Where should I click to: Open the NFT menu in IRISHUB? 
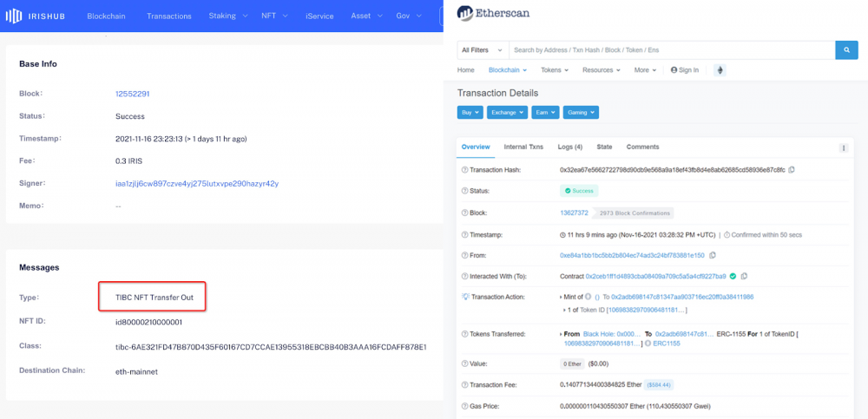[x=274, y=16]
